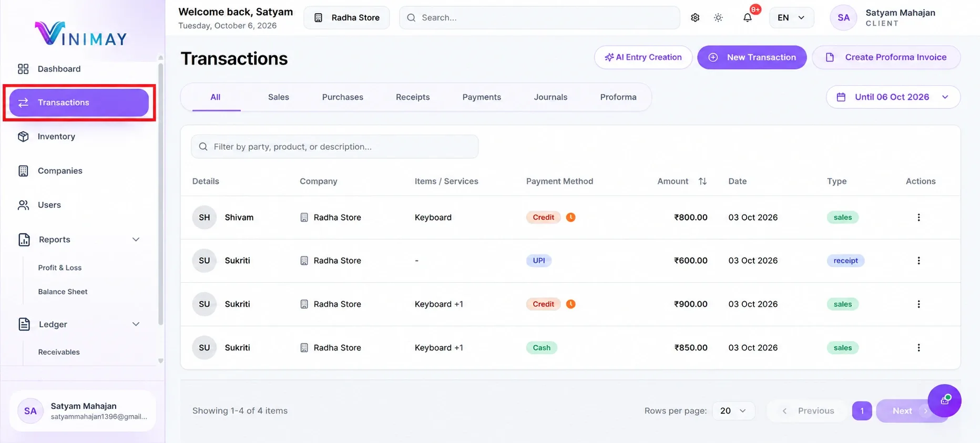The height and width of the screenshot is (443, 980).
Task: Click the Radha Store company selector
Action: pos(346,18)
